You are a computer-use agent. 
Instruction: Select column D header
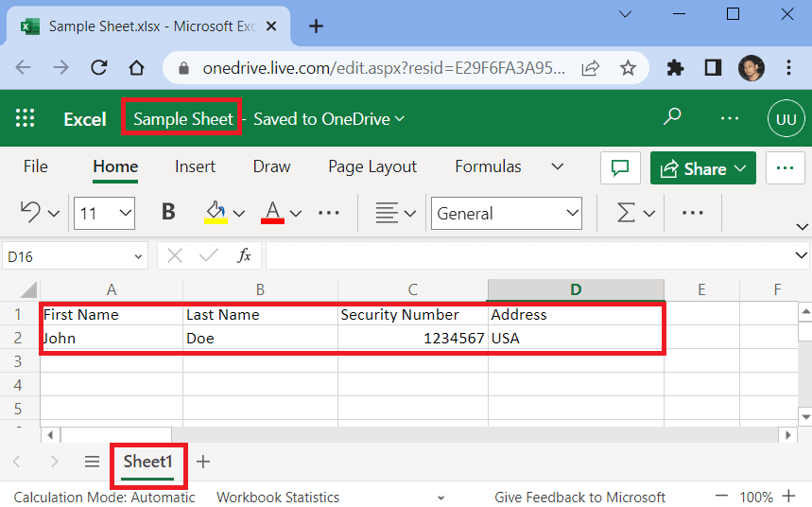click(x=576, y=289)
